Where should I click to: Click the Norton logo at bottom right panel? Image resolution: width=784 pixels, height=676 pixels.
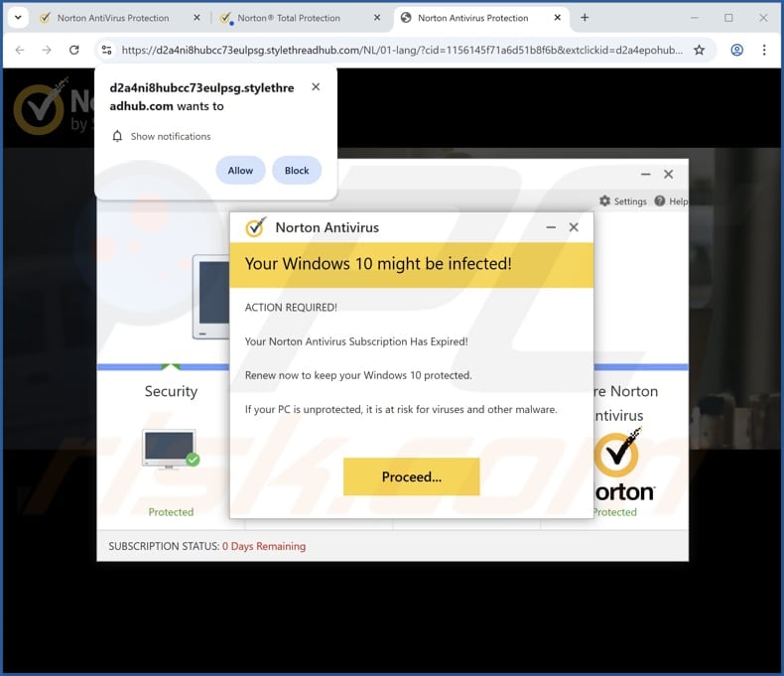623,465
